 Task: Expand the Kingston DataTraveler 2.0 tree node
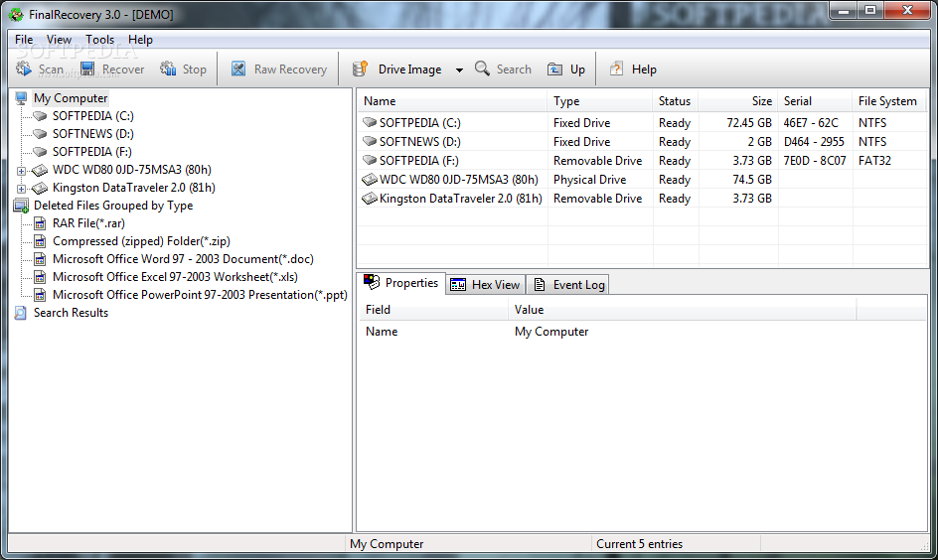22,189
